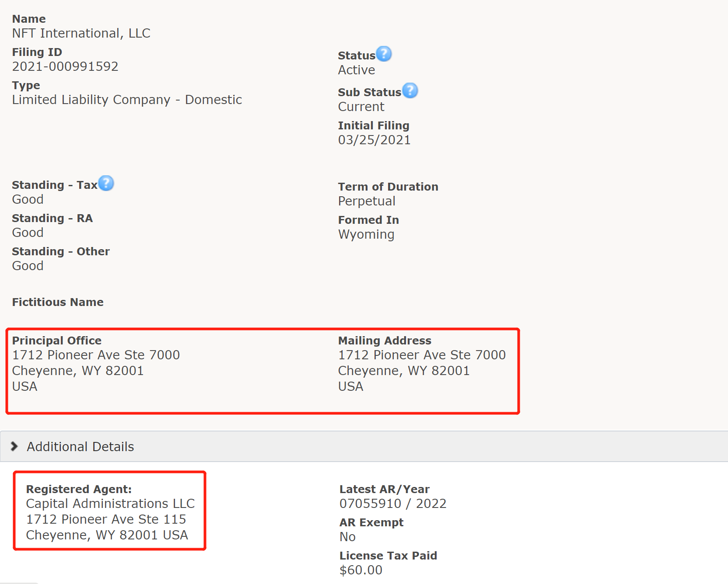Select the company name NFT International, LLC

[x=81, y=34]
